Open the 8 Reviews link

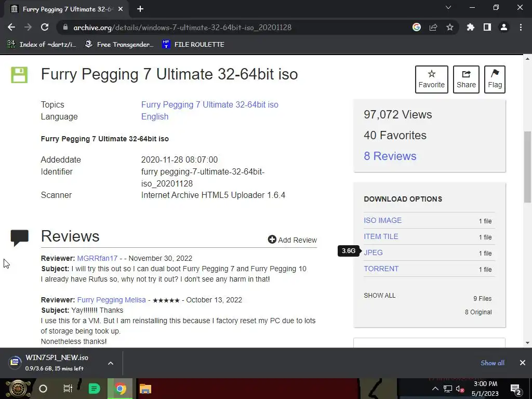[390, 156]
